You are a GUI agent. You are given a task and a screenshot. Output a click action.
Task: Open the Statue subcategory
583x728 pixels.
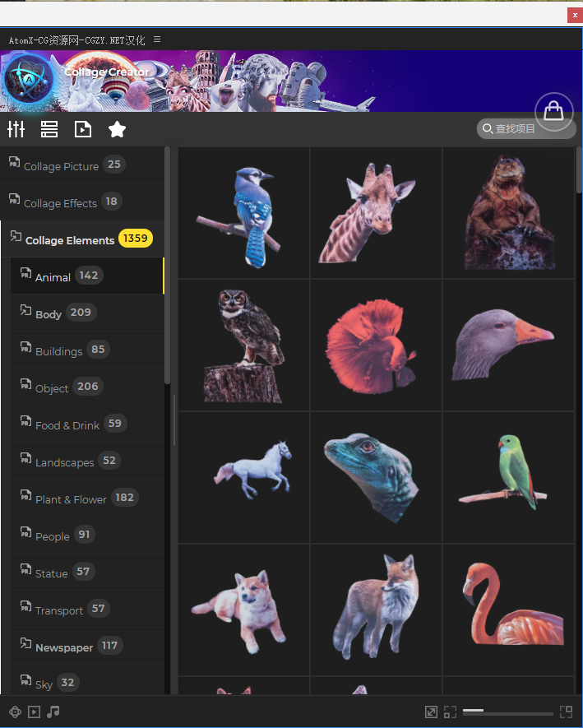coord(87,572)
